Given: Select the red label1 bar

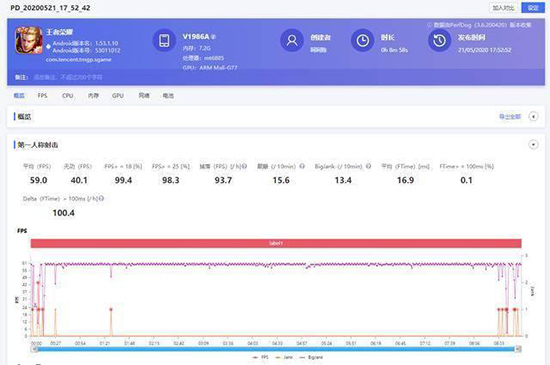Looking at the screenshot, I should point(276,243).
